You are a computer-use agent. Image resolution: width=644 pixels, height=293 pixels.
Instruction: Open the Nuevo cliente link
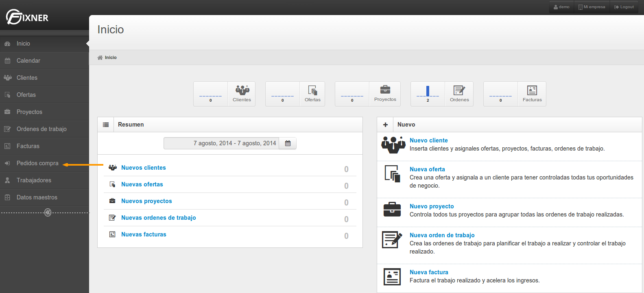point(428,140)
